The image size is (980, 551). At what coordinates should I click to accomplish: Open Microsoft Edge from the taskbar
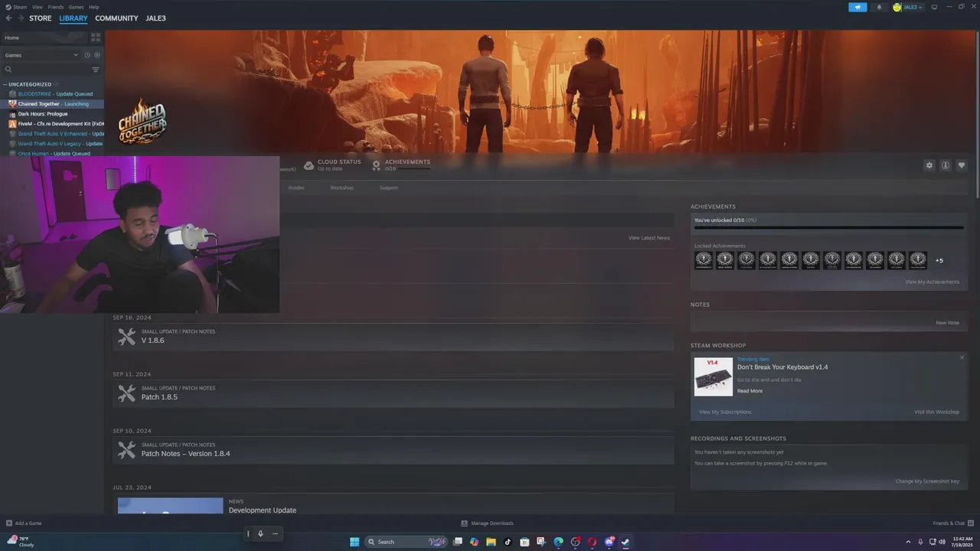pyautogui.click(x=558, y=542)
